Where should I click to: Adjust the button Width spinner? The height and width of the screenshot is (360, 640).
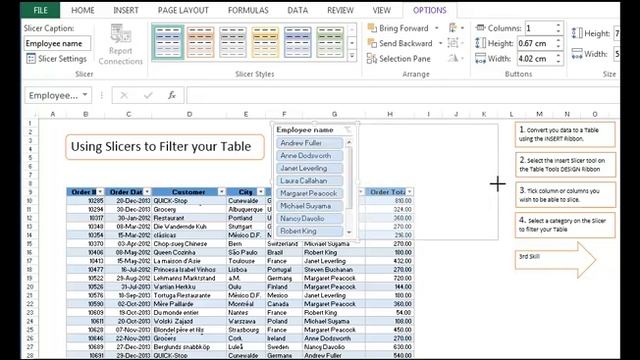coord(558,59)
